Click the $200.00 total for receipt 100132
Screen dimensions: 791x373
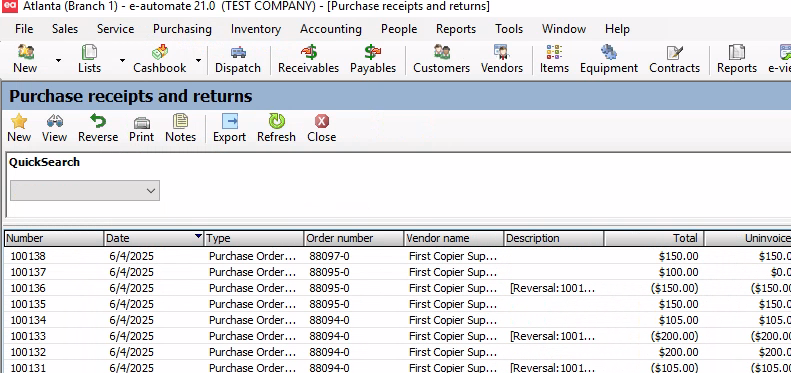coord(679,352)
